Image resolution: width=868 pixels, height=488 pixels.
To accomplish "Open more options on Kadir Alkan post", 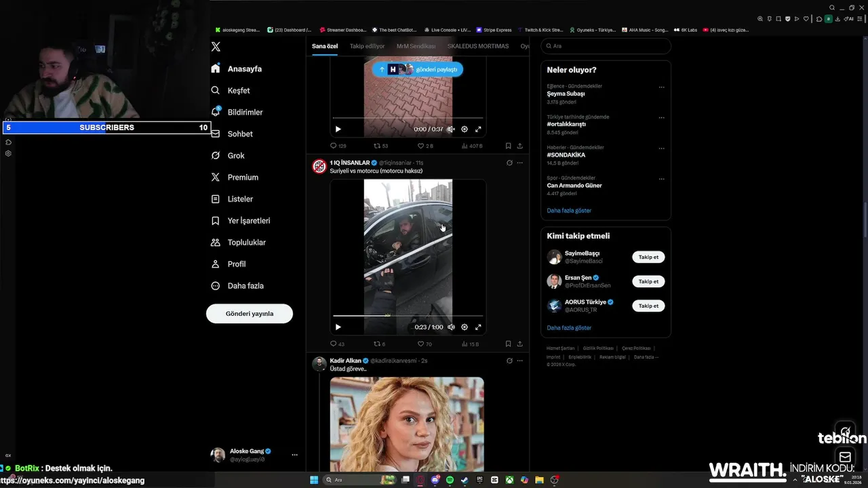I will 520,361.
